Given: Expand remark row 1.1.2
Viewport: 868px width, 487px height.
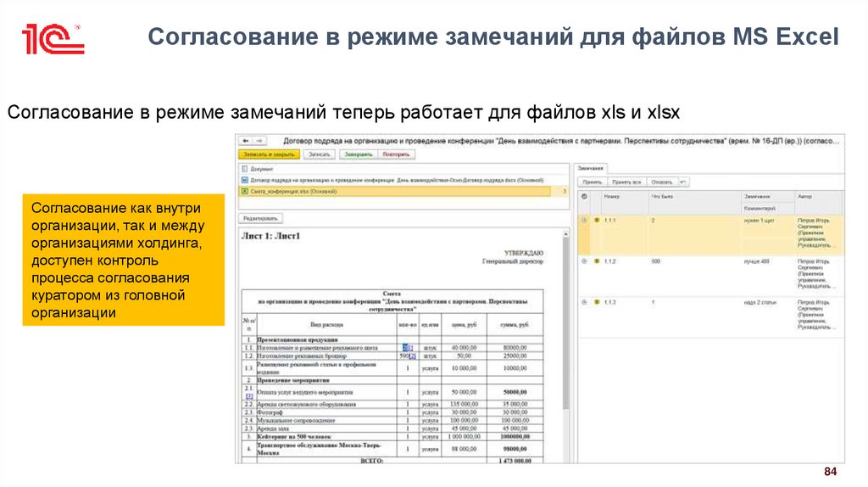Looking at the screenshot, I should click(x=584, y=261).
